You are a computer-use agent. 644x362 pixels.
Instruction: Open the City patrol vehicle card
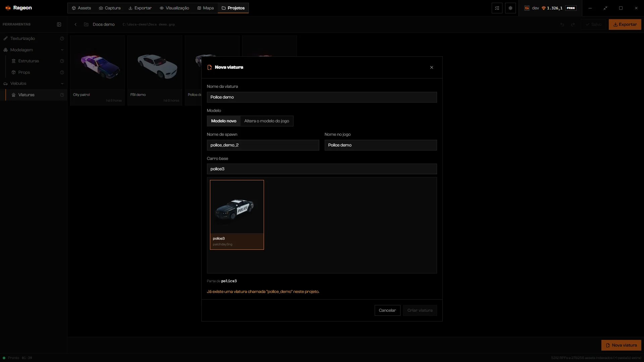click(97, 71)
